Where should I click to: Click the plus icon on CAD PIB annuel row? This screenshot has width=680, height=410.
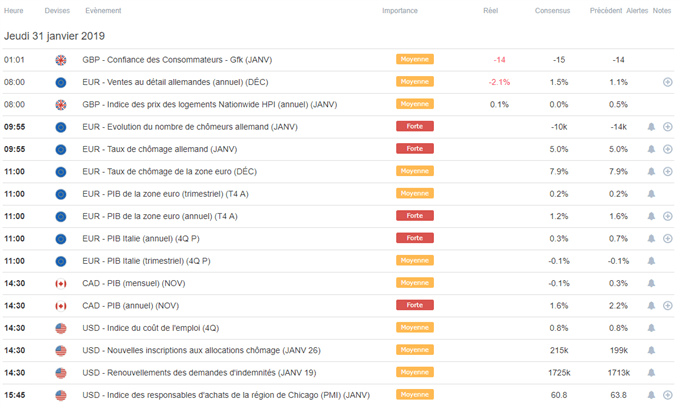coord(667,305)
